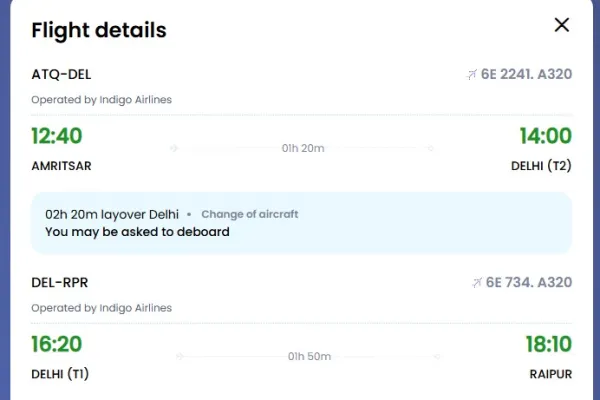The height and width of the screenshot is (400, 600).
Task: Click the 12:40 departure time
Action: point(57,136)
